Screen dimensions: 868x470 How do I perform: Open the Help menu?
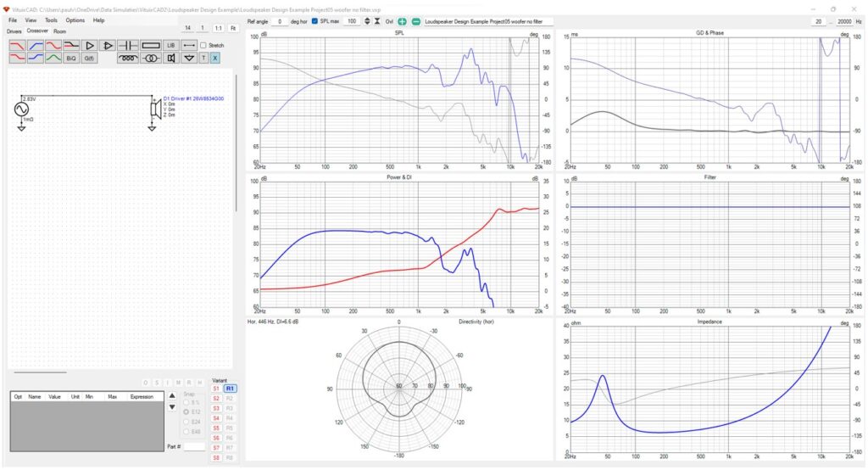click(x=98, y=20)
